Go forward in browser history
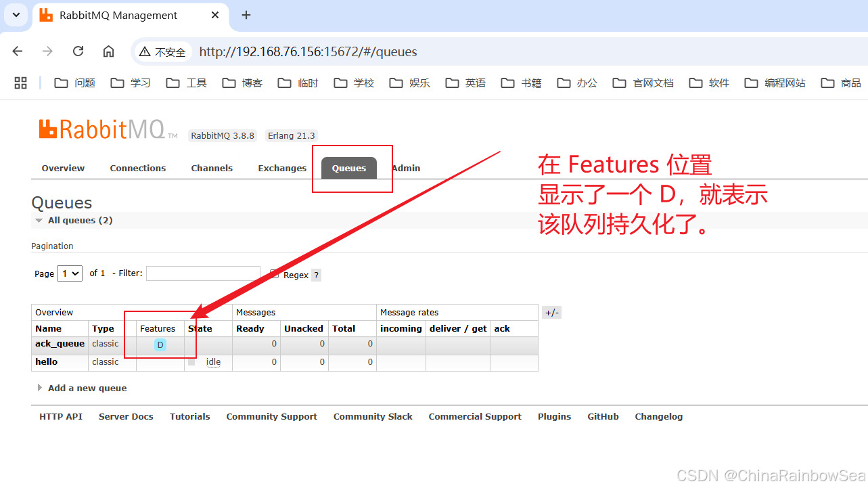868x490 pixels. click(47, 51)
